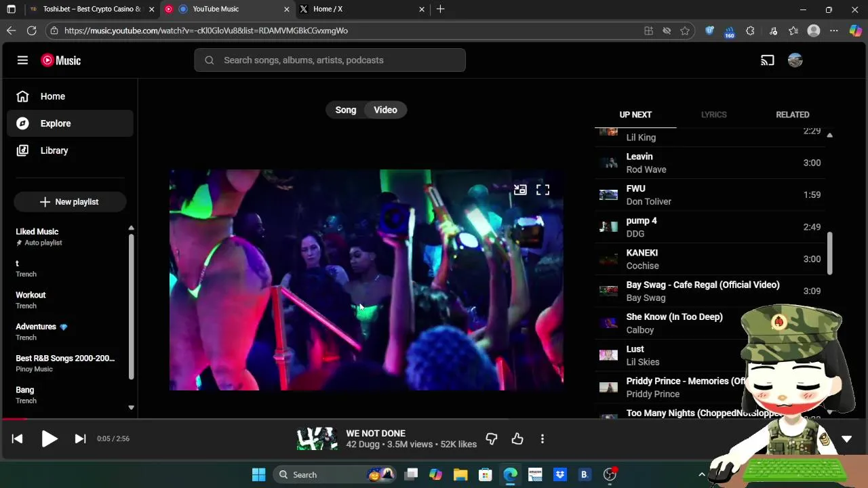Click the WE NOT DONE album thumbnail

point(317,439)
